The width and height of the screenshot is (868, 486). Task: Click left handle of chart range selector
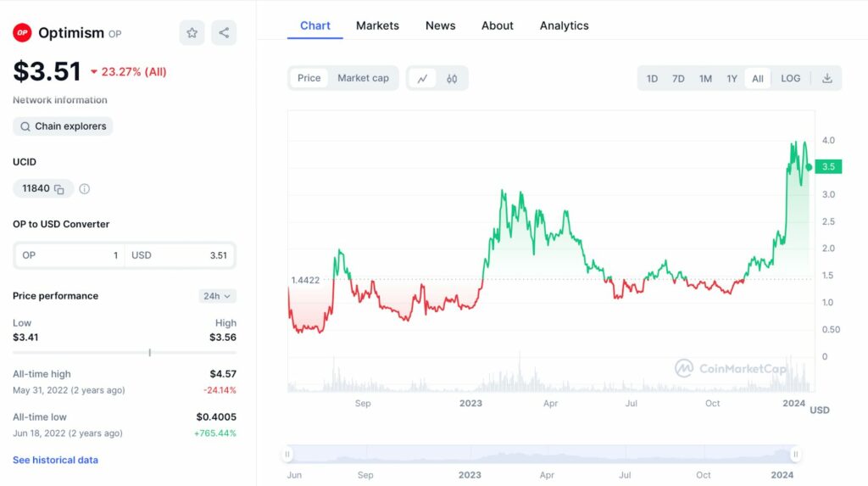[x=287, y=455]
